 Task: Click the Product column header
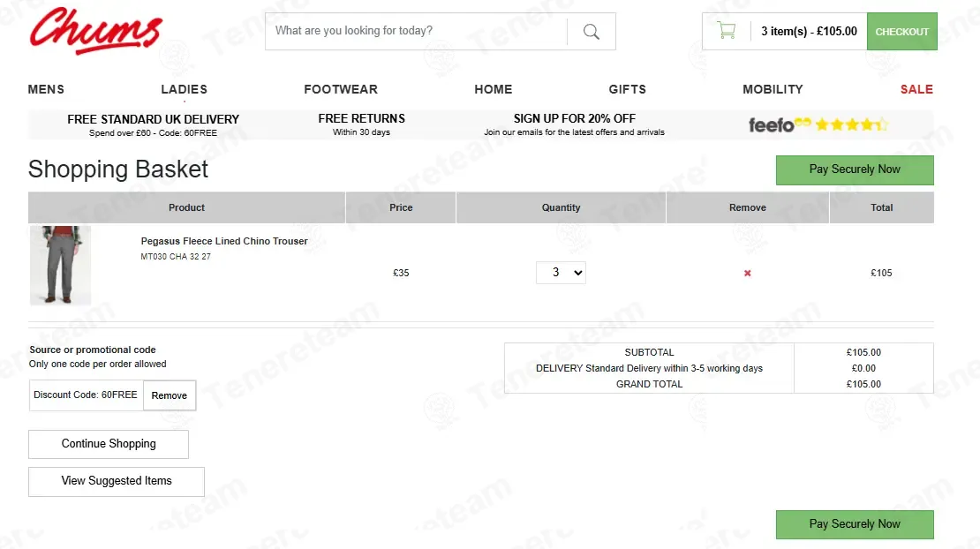pos(186,207)
